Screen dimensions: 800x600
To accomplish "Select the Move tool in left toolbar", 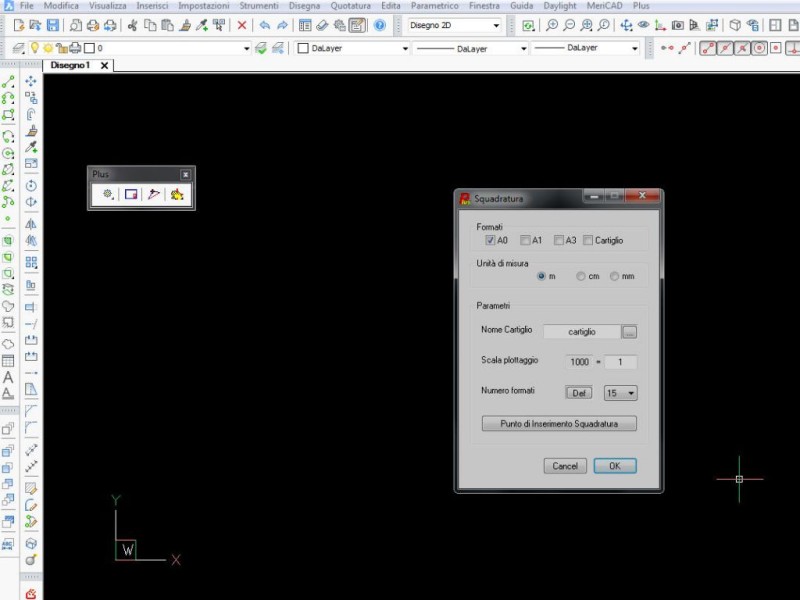I will 31,82.
